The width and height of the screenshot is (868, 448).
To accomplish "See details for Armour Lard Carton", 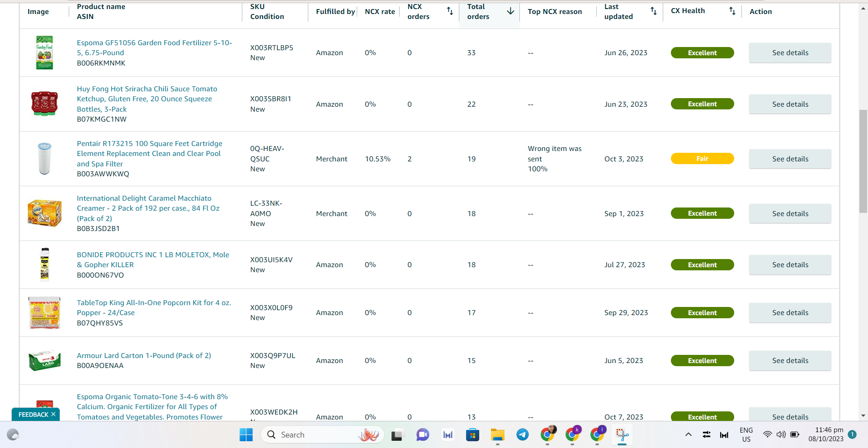I will [790, 361].
